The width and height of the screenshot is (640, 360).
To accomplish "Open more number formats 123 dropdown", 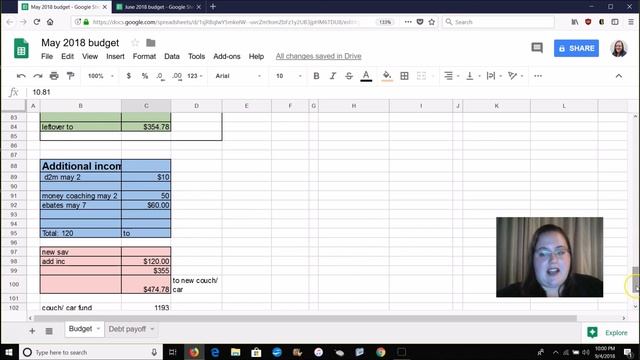I will tap(195, 76).
